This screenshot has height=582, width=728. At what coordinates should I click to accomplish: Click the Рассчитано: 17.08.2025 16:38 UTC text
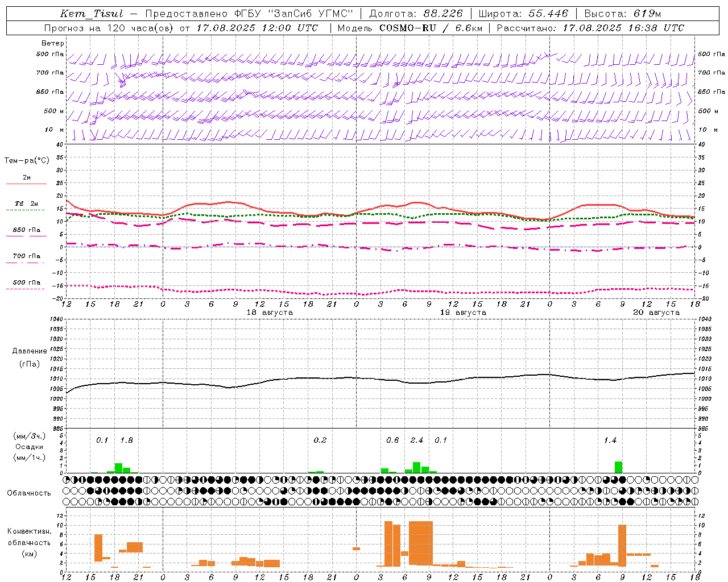click(590, 28)
